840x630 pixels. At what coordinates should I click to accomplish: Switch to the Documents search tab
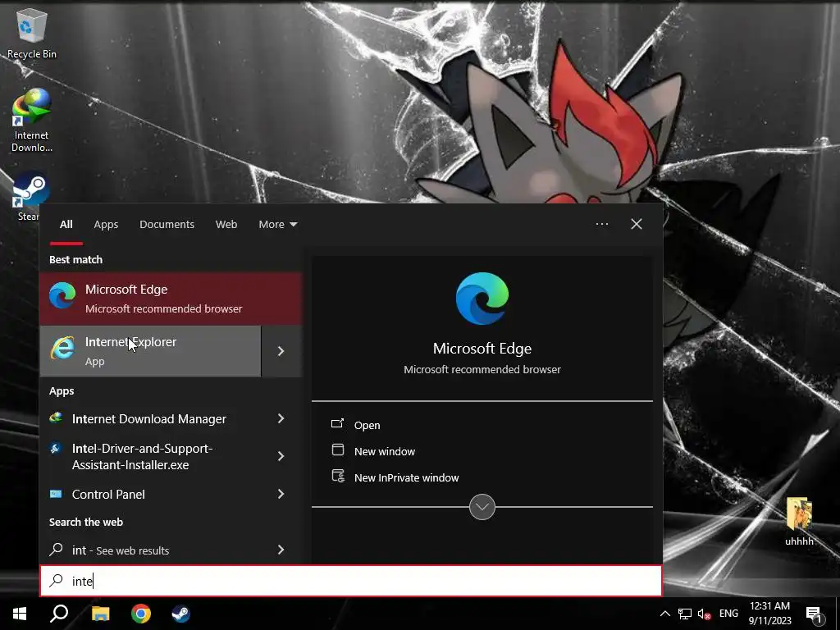[167, 225]
